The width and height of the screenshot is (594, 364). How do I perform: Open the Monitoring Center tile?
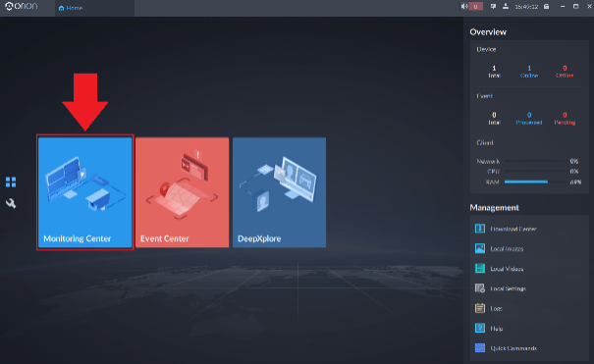[85, 192]
